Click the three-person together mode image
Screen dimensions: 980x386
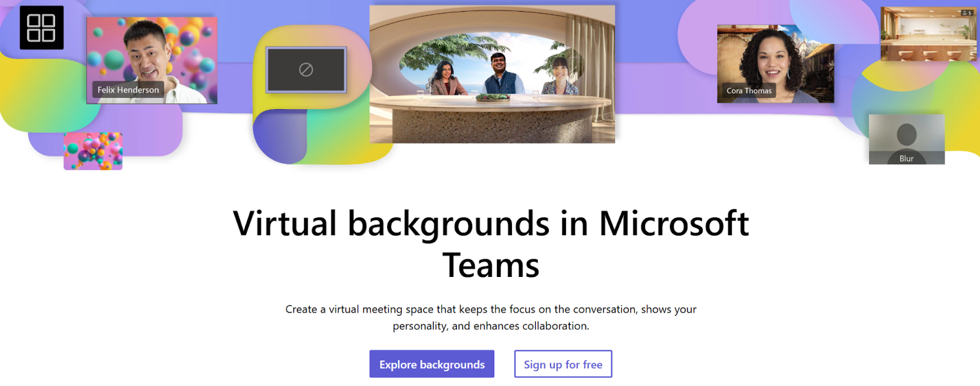point(492,74)
